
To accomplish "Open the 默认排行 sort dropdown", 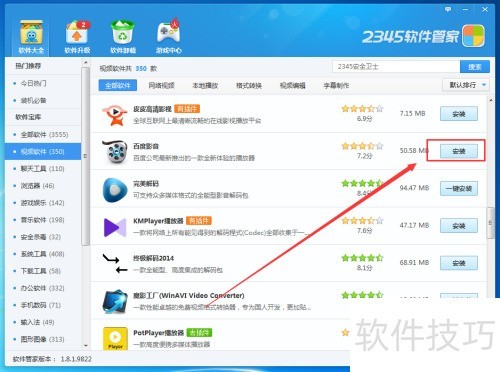I will [x=466, y=85].
